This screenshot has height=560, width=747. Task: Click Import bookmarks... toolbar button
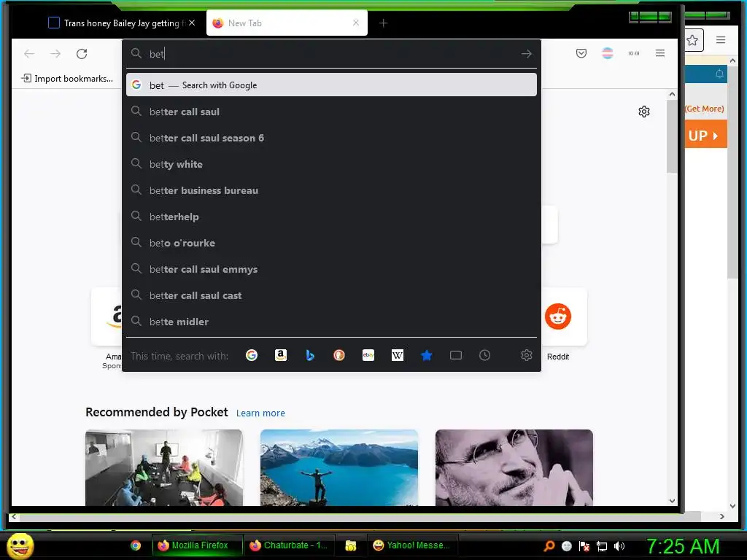[x=67, y=79]
